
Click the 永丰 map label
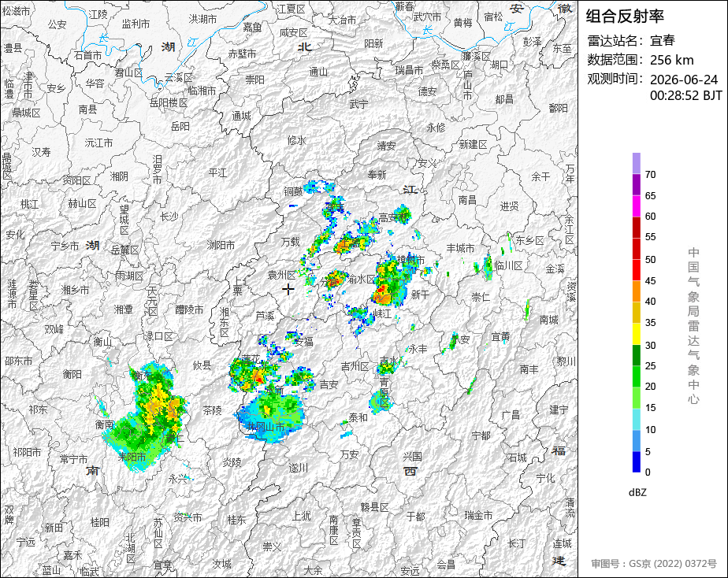418,349
